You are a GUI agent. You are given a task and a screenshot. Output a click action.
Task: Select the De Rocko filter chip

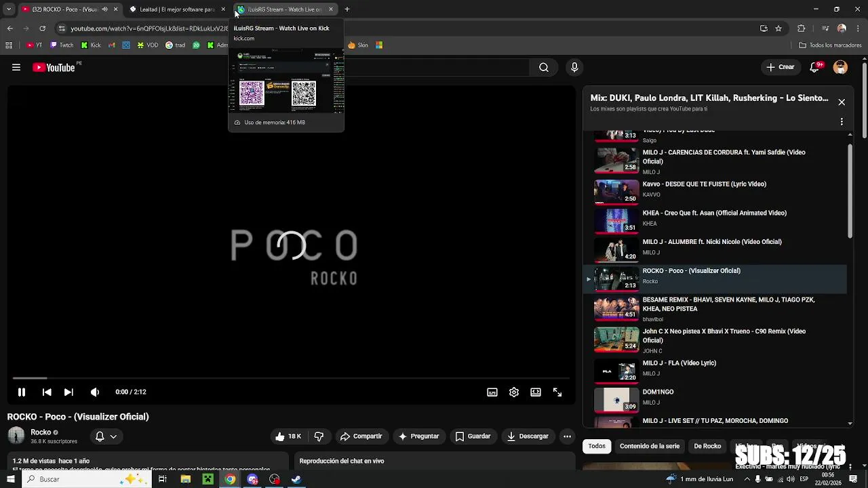(707, 446)
